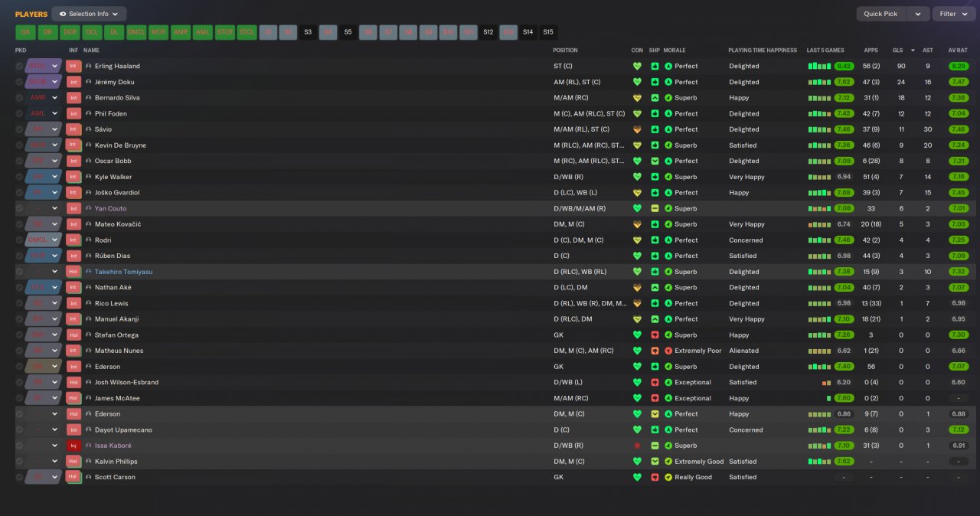Click Rico Lewis's condition heart icon
Image resolution: width=980 pixels, height=516 pixels.
(x=637, y=303)
